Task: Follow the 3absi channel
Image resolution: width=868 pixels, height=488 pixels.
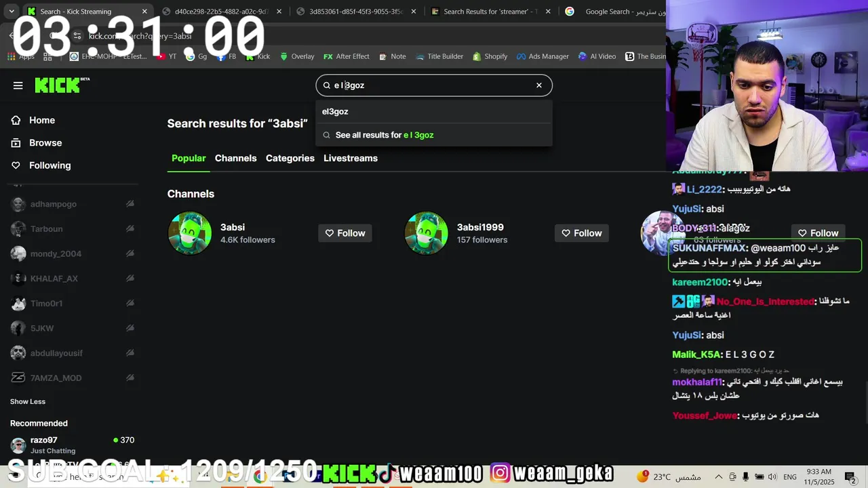Action: [x=345, y=233]
